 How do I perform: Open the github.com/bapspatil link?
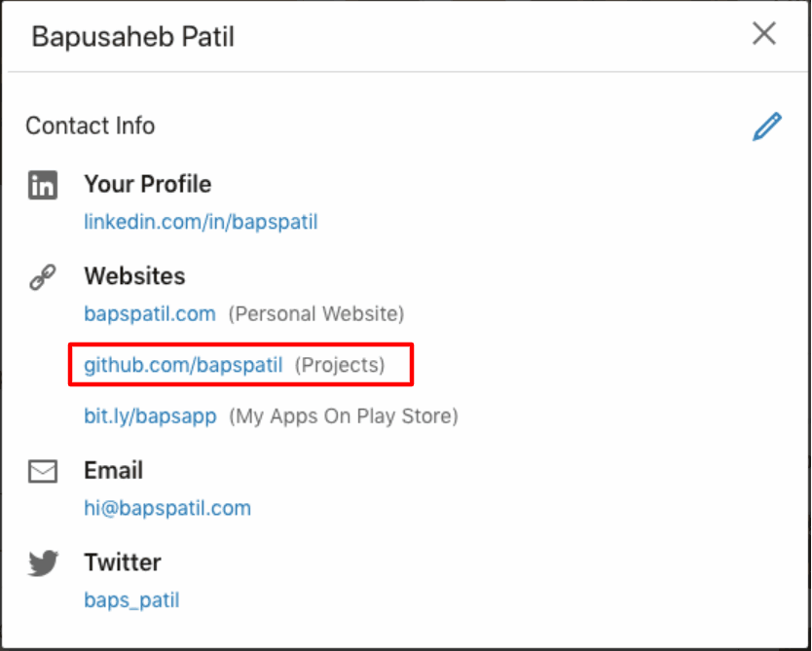pos(183,365)
